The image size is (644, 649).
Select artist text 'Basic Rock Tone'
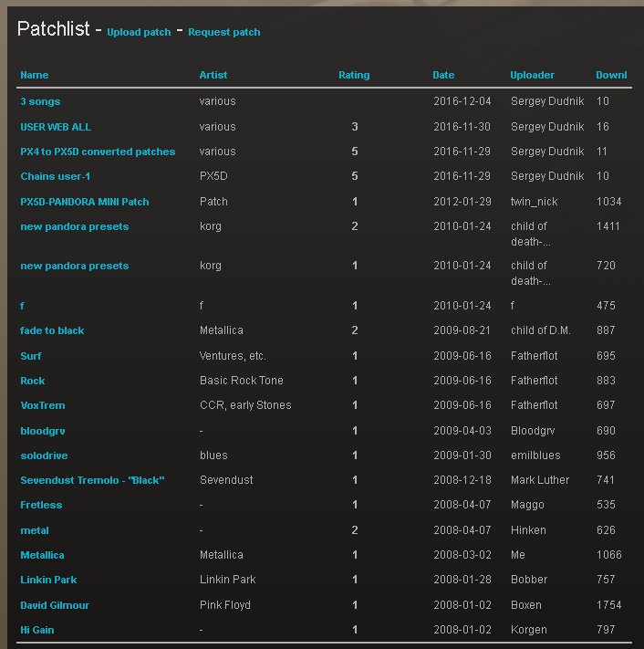pos(242,381)
